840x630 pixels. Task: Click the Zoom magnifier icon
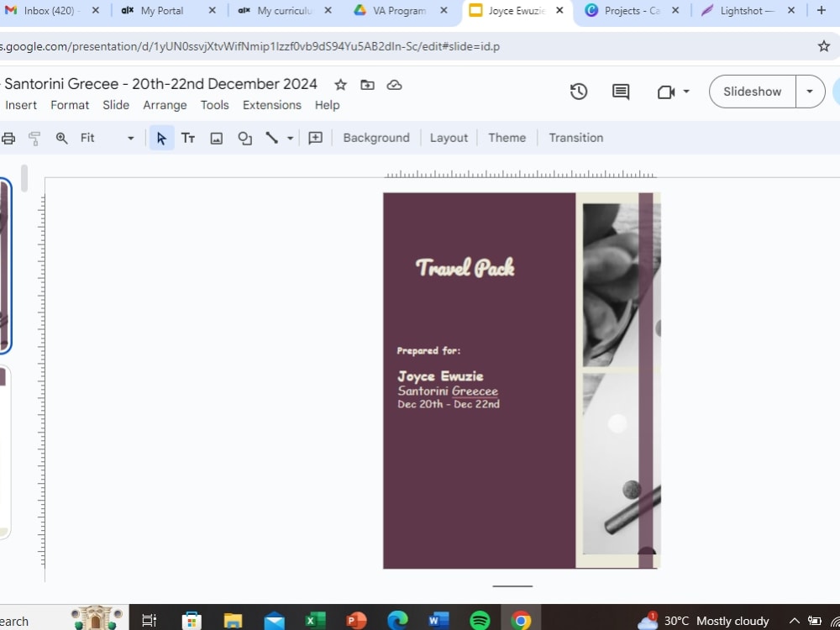[x=61, y=139]
